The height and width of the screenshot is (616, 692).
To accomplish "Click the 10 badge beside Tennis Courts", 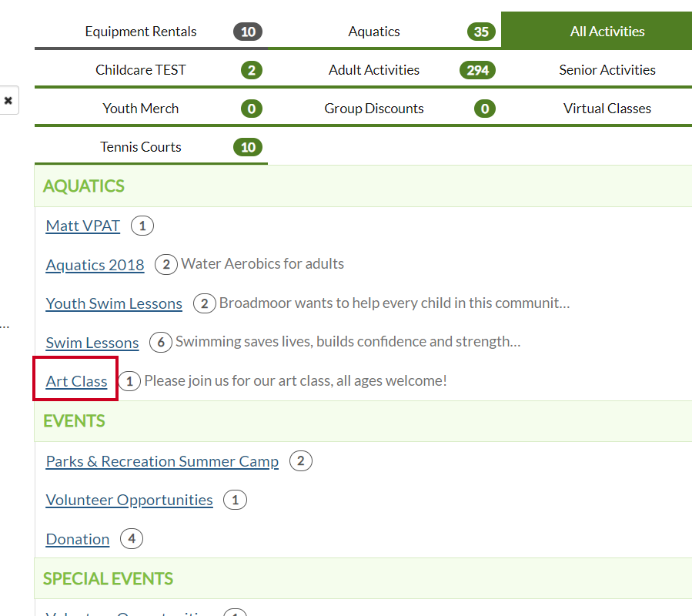I will pos(248,147).
